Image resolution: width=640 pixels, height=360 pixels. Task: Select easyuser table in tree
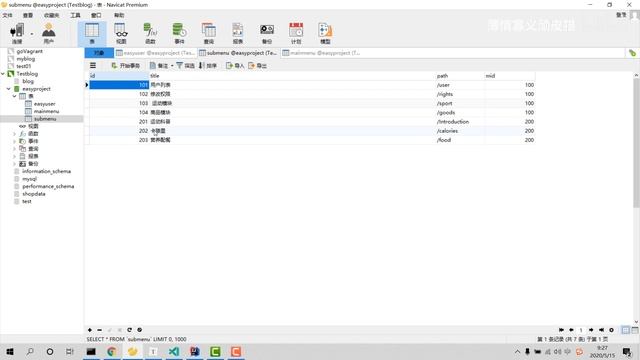(x=44, y=104)
